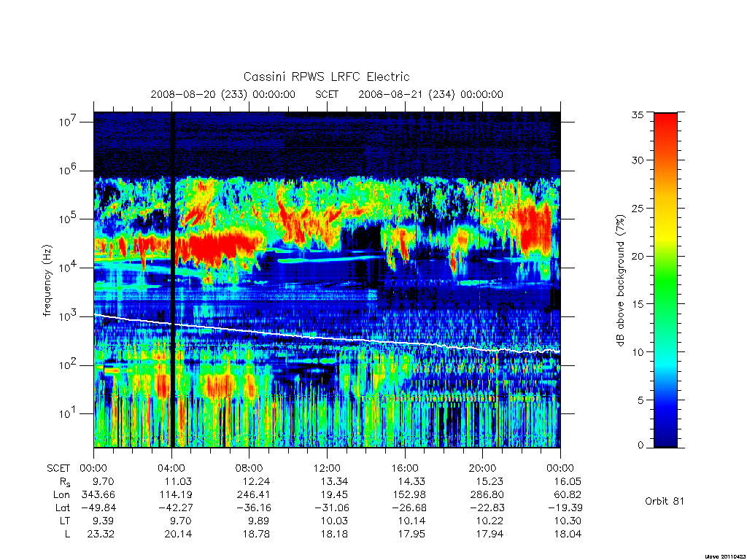Click the LT value '9.39'
The width and height of the screenshot is (747, 560).
click(x=104, y=521)
